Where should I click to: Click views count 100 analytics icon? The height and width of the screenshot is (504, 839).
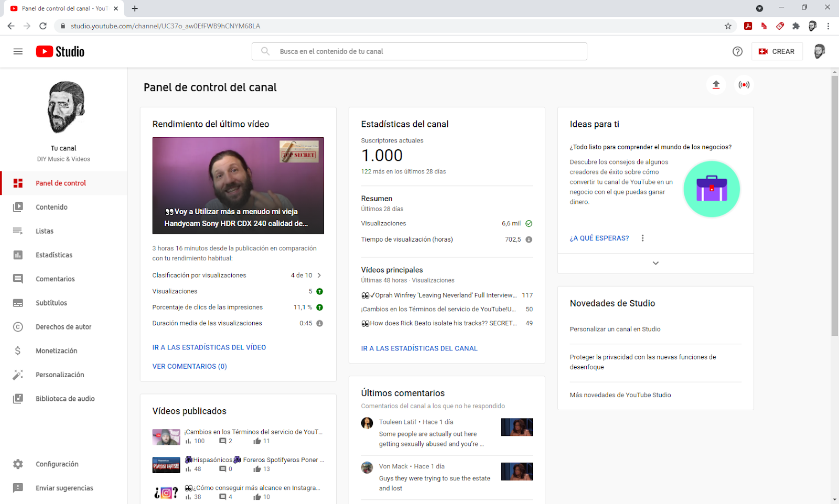click(x=188, y=441)
